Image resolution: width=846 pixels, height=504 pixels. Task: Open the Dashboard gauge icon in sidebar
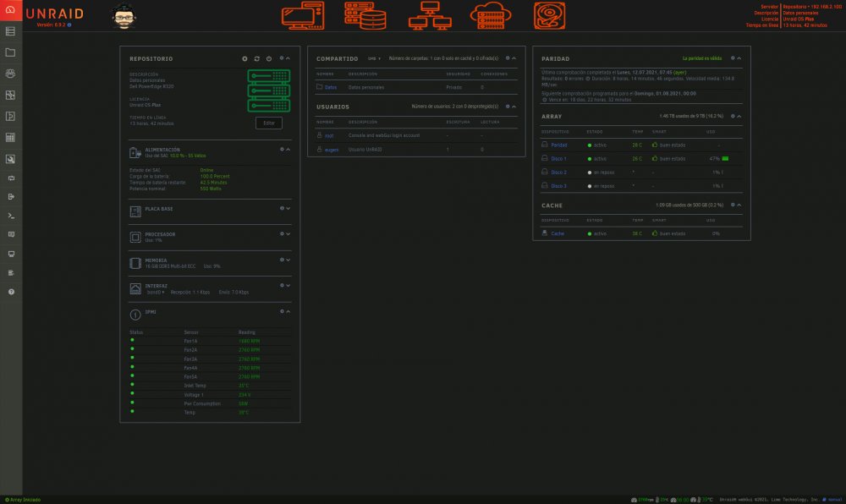click(x=10, y=9)
